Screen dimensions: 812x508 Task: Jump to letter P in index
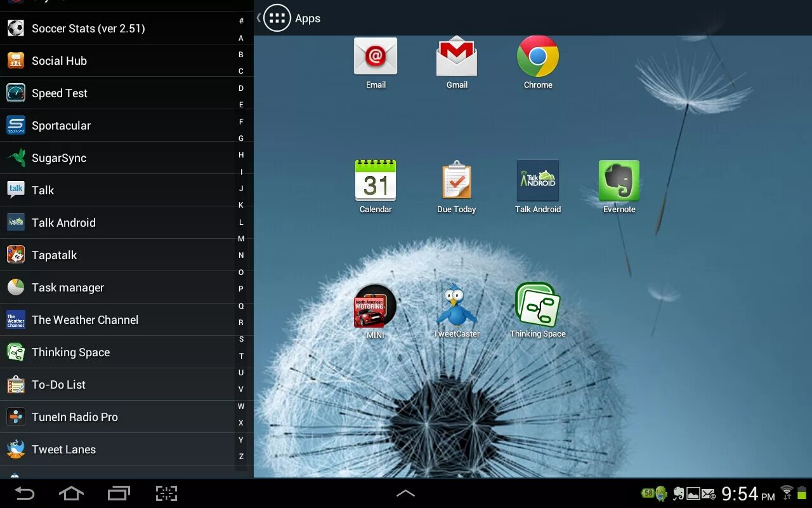[241, 289]
